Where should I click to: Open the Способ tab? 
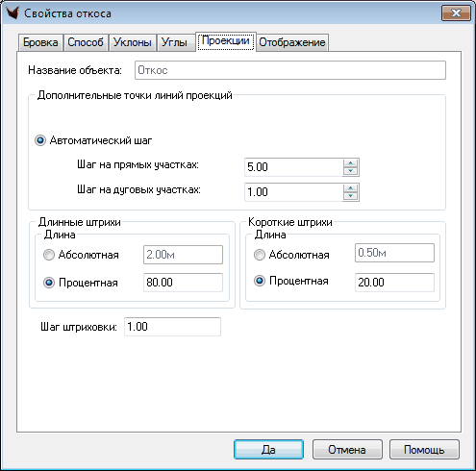(86, 42)
